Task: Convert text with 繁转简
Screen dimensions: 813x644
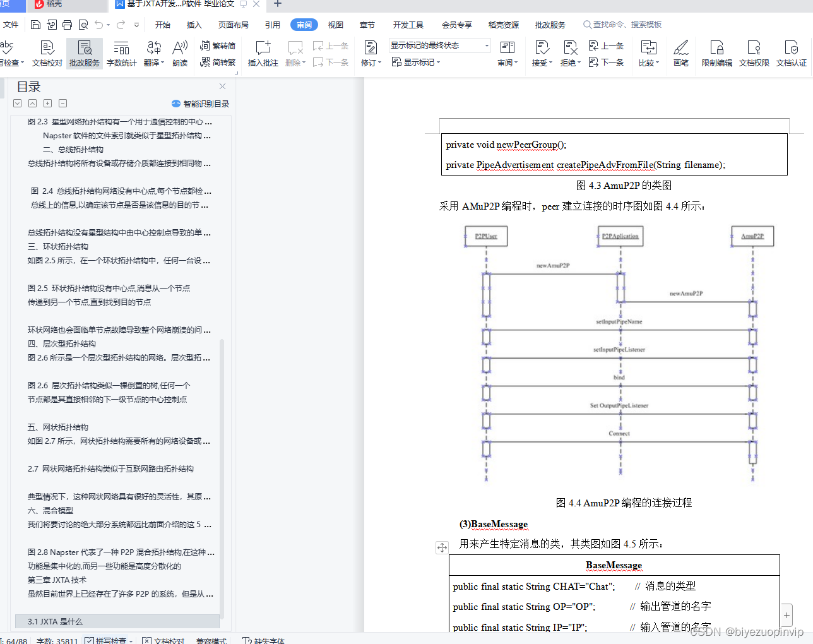Action: pos(218,45)
